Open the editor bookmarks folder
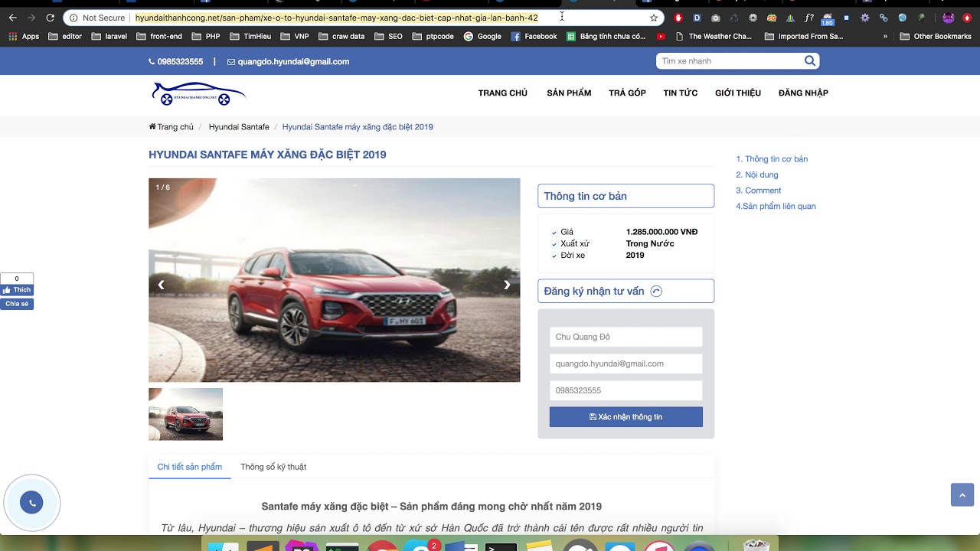Screen dimensions: 980x551 65,36
